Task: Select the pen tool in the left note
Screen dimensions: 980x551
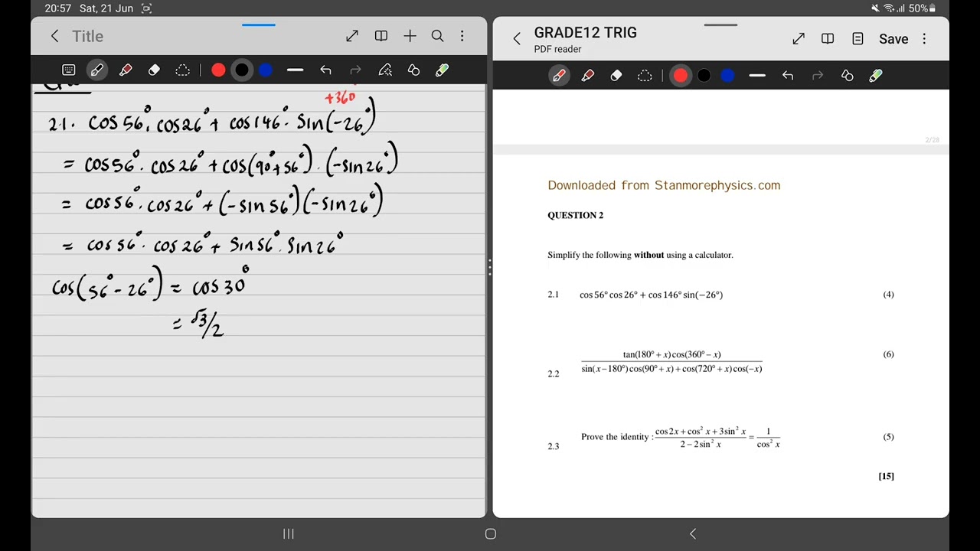Action: 96,70
